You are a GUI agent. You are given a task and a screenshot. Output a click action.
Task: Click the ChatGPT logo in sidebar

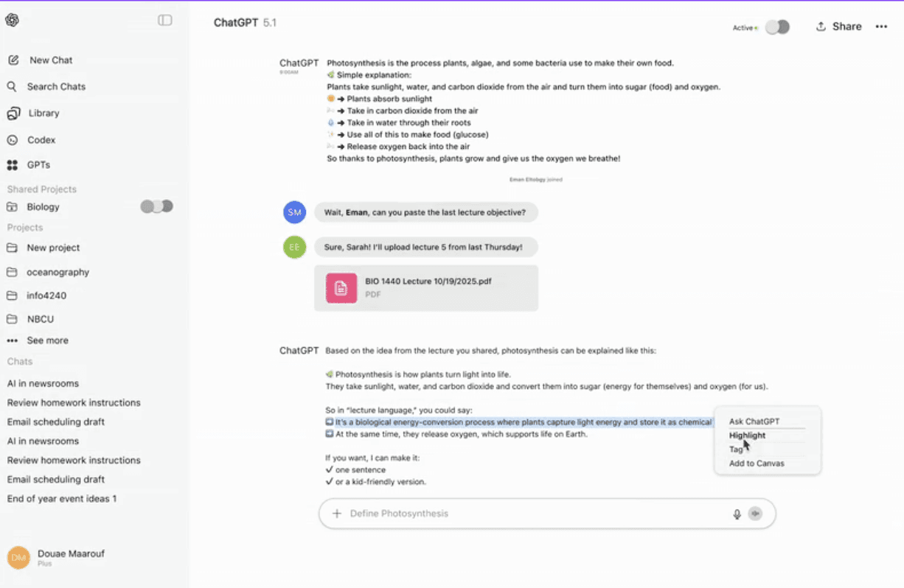coord(12,21)
